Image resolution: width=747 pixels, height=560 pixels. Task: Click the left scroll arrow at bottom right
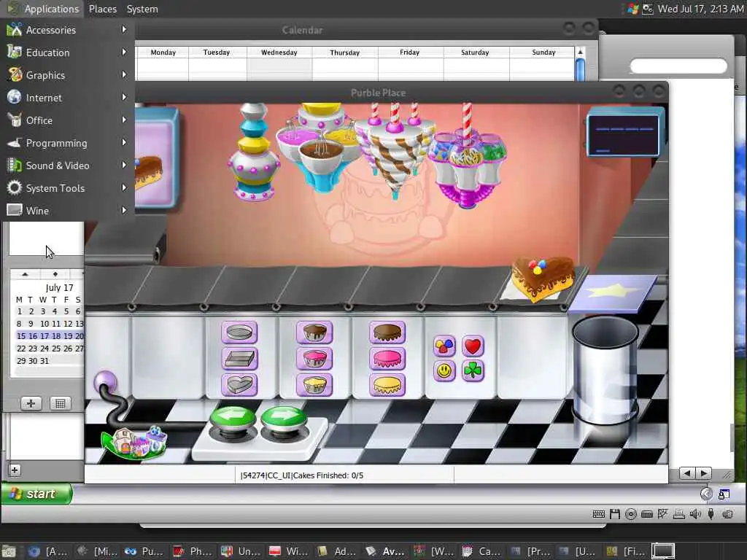coord(686,473)
